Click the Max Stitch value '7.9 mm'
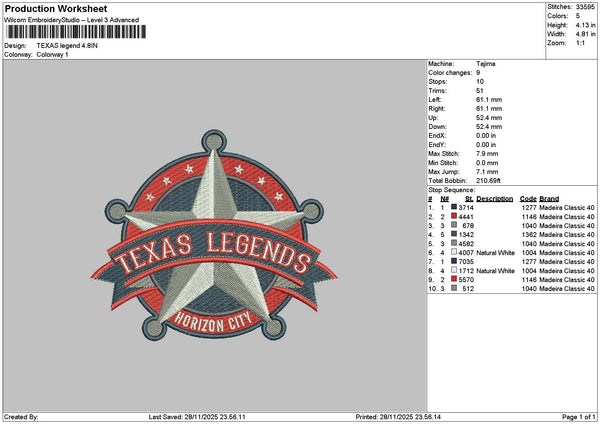This screenshot has height=424, width=600. click(x=487, y=154)
